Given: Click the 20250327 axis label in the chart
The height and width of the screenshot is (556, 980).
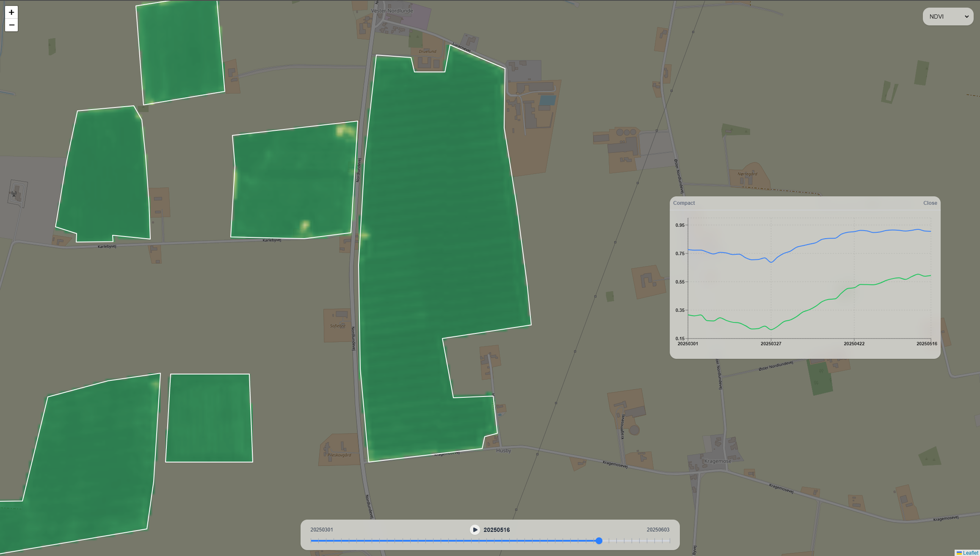Looking at the screenshot, I should coord(770,344).
